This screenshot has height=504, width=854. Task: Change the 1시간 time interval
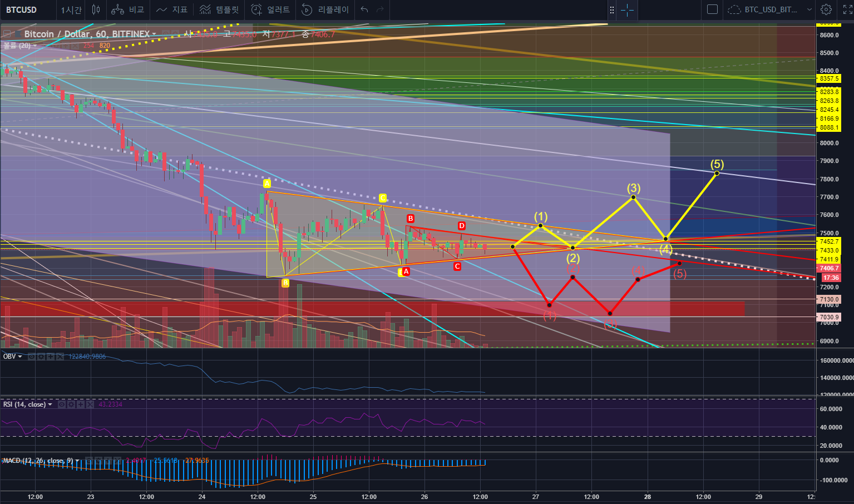71,9
